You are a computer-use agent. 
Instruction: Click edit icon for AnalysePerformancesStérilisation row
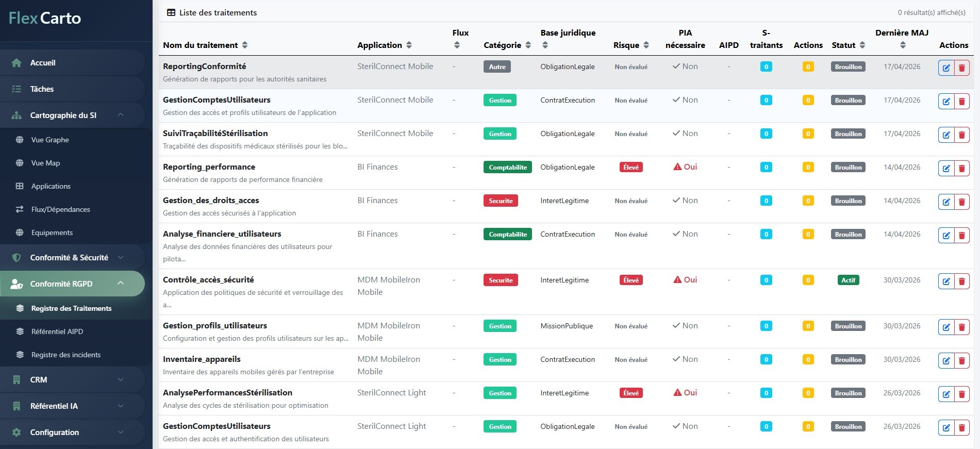(x=946, y=394)
